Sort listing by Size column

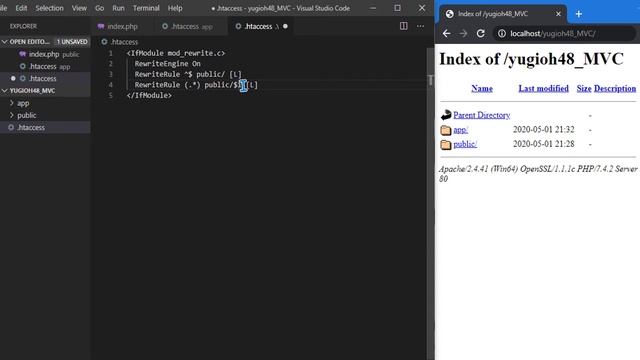pos(584,89)
